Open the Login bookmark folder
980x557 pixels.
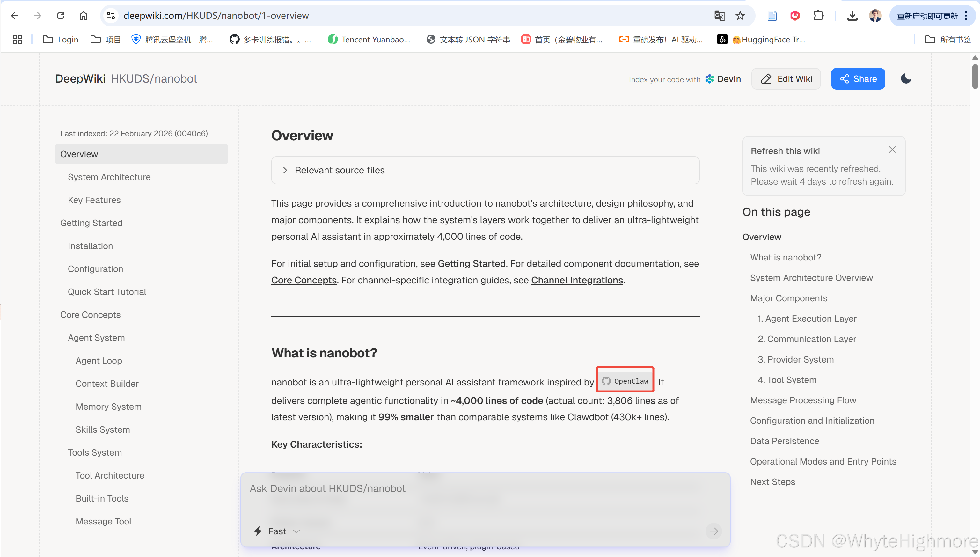(61, 40)
